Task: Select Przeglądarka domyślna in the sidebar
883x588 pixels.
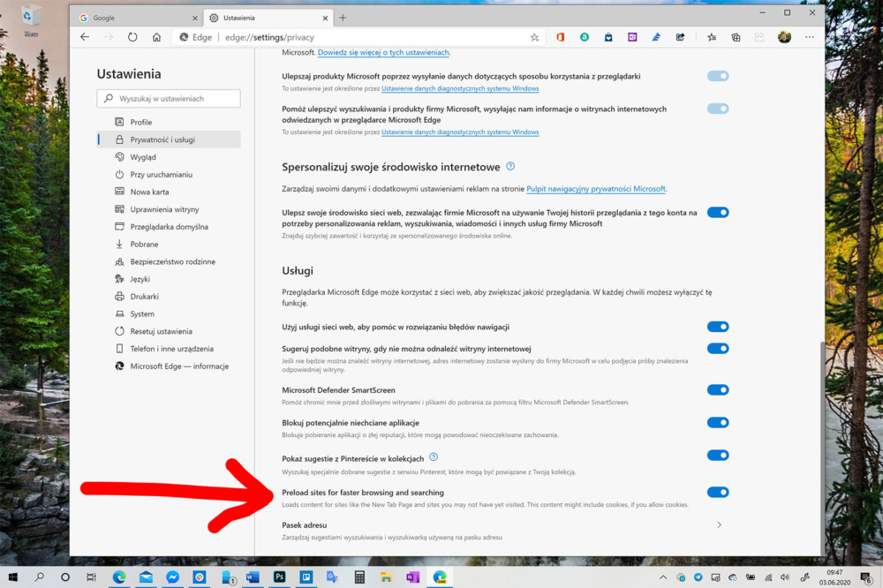Action: click(169, 227)
